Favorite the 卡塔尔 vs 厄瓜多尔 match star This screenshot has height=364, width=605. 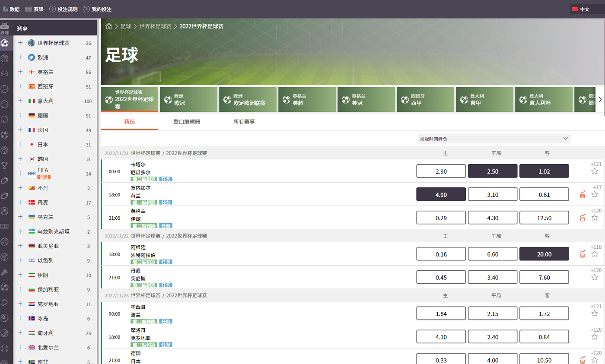coord(595,171)
